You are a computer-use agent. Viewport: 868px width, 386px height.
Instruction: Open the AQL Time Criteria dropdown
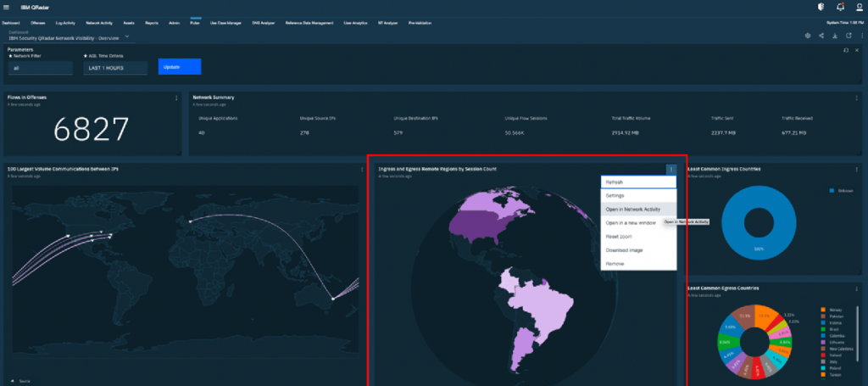(x=115, y=68)
